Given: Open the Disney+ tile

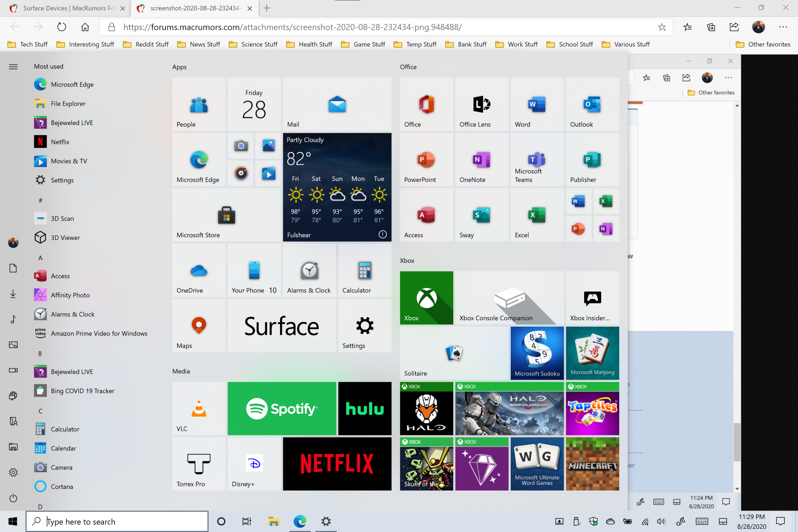Looking at the screenshot, I should pos(254,464).
